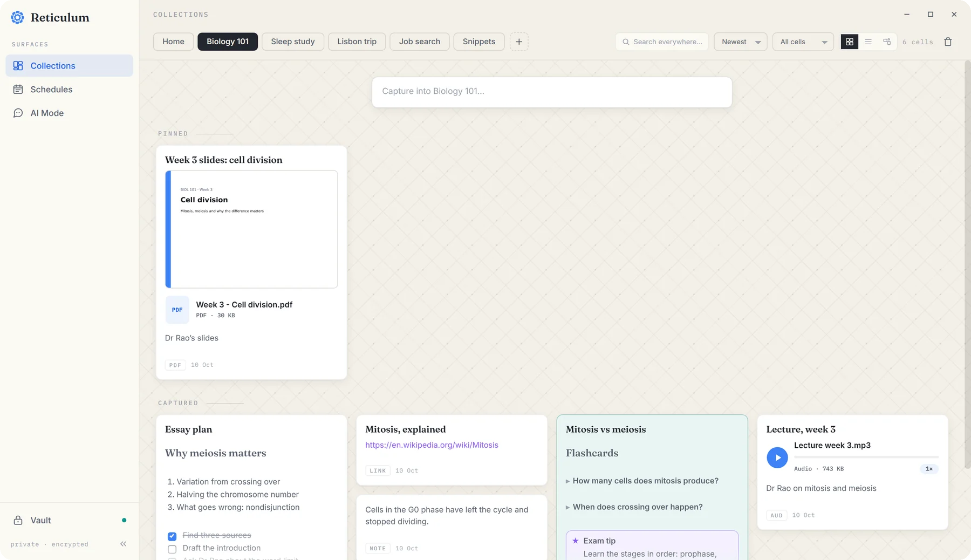Image resolution: width=971 pixels, height=560 pixels.
Task: Open the Vault lock item
Action: click(69, 520)
